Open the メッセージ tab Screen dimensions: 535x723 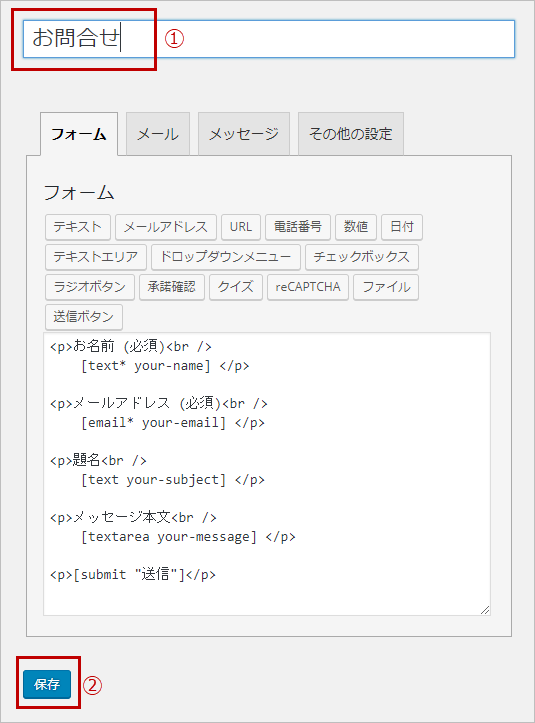(244, 134)
